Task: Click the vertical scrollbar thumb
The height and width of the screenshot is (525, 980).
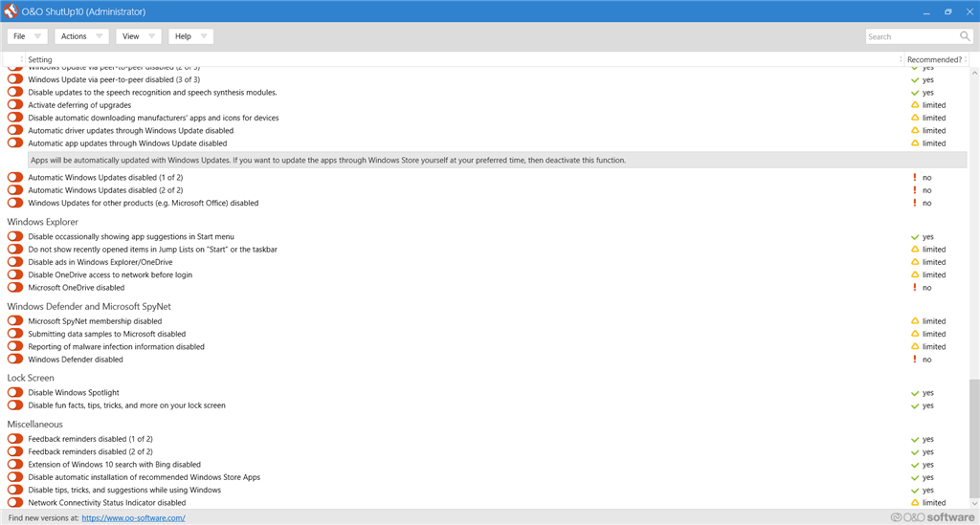Action: [974, 437]
